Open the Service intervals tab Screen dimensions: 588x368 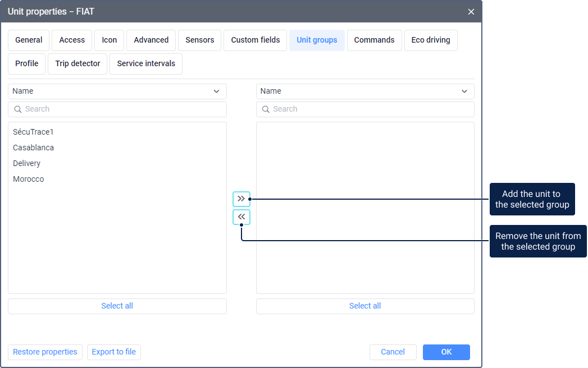pos(146,64)
